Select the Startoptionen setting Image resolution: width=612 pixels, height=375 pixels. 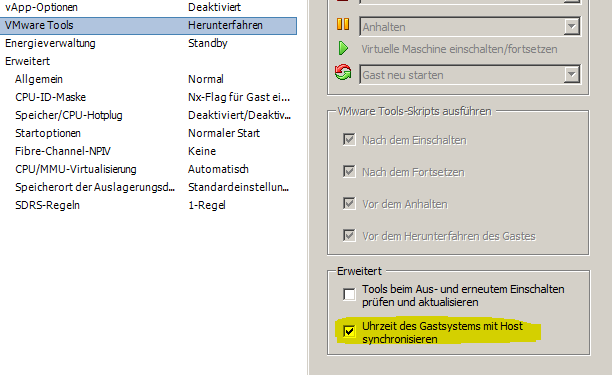coord(148,133)
